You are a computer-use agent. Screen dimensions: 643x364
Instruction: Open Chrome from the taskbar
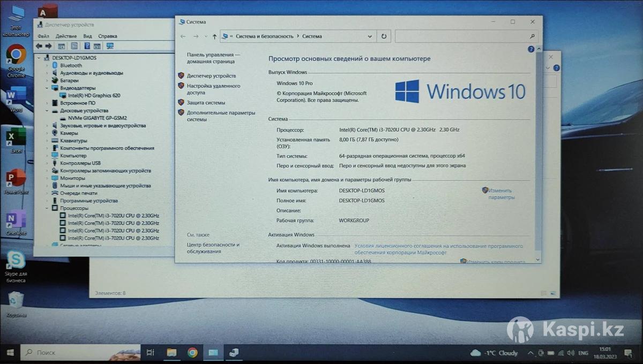[192, 352]
